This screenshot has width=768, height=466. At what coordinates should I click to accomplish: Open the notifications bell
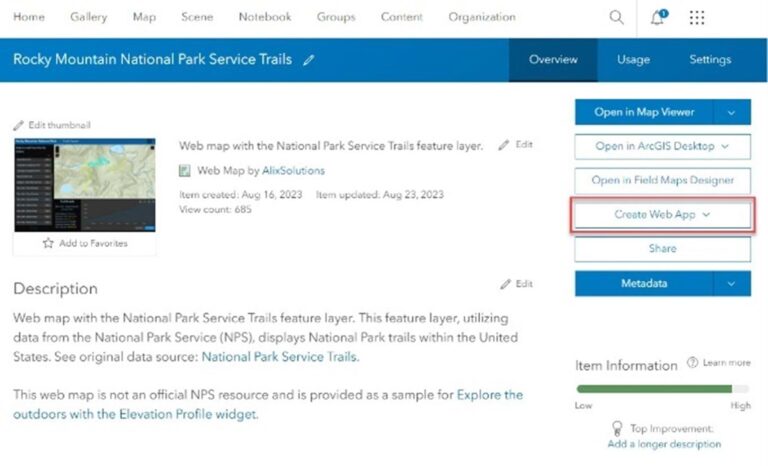coord(657,18)
